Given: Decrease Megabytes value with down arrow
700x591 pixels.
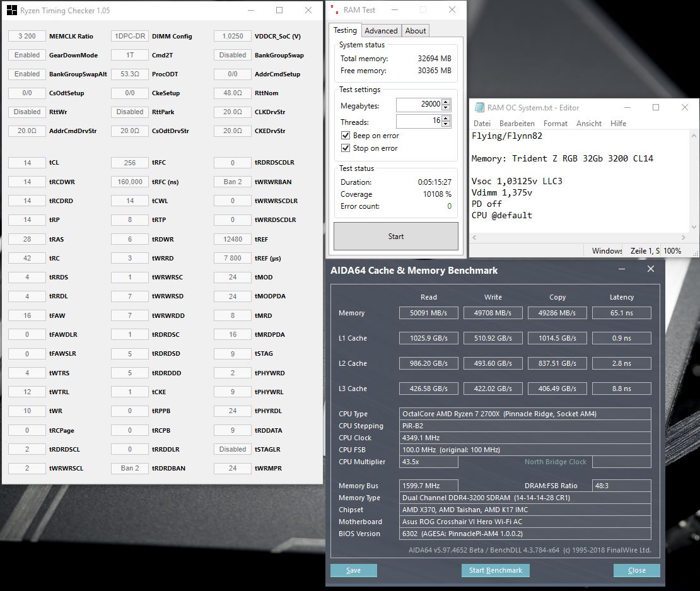Looking at the screenshot, I should [x=445, y=108].
